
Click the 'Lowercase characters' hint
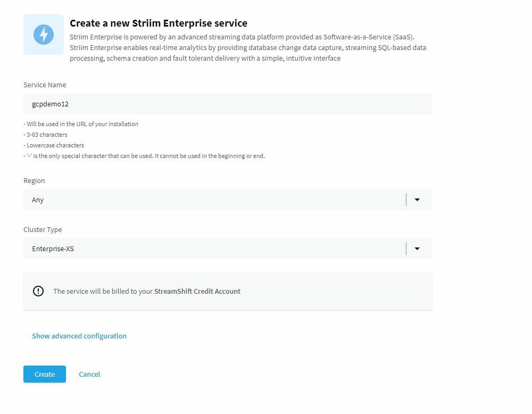tap(54, 145)
